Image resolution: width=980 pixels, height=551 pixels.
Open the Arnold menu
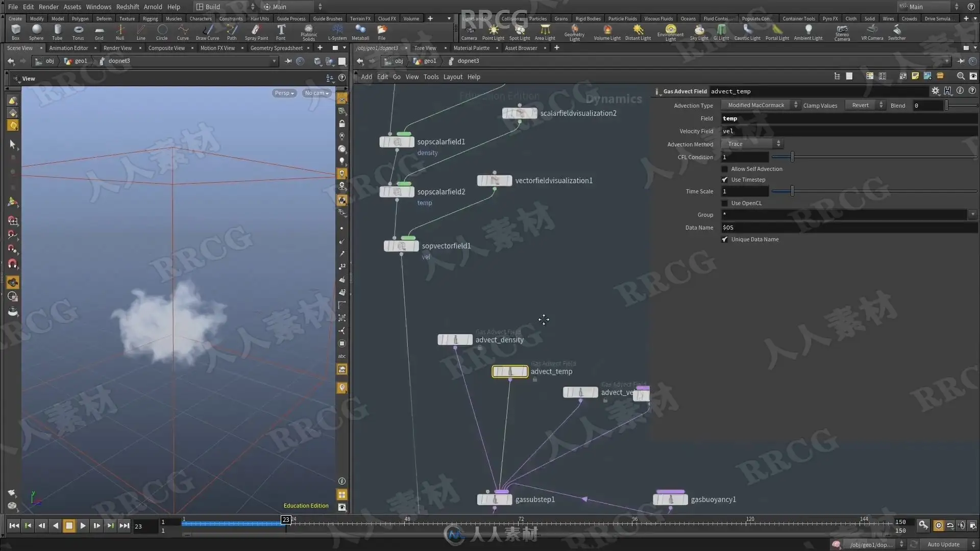click(x=153, y=7)
